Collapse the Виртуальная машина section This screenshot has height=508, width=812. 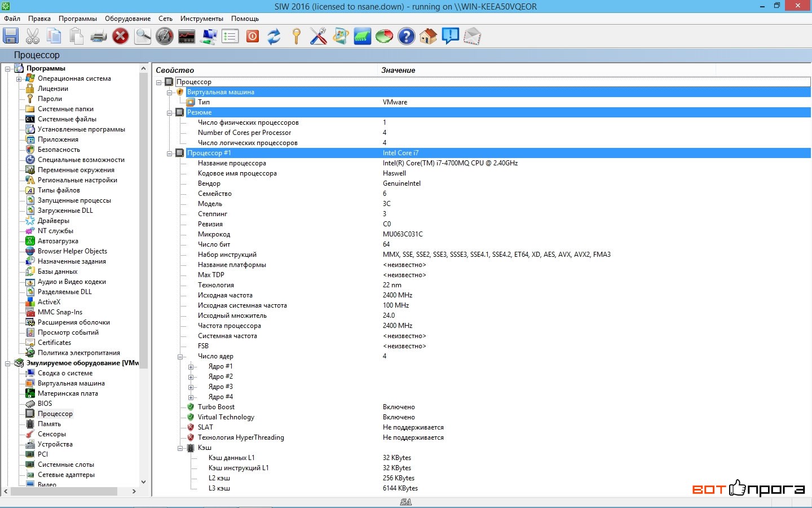[169, 93]
